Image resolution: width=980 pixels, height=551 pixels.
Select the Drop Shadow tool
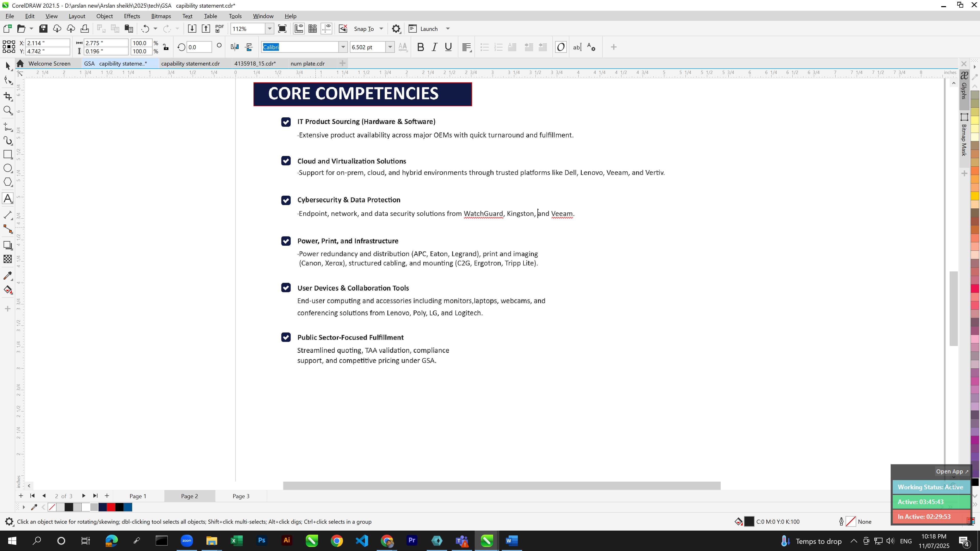tap(8, 245)
